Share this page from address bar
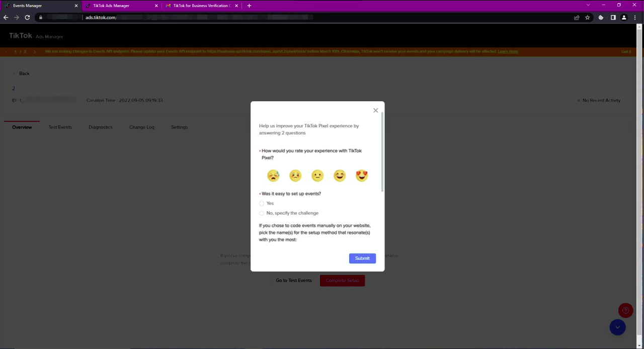The height and width of the screenshot is (349, 644). (x=577, y=17)
